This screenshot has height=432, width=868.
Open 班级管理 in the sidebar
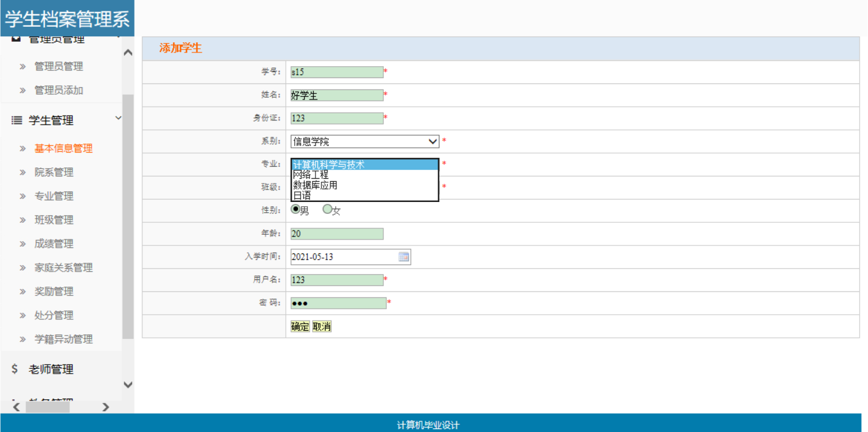point(54,220)
